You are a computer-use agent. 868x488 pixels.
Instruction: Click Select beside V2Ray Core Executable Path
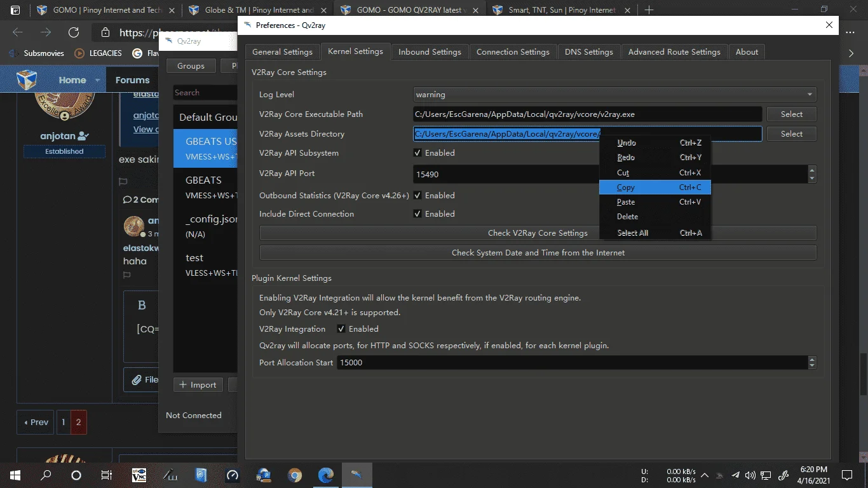pos(791,114)
